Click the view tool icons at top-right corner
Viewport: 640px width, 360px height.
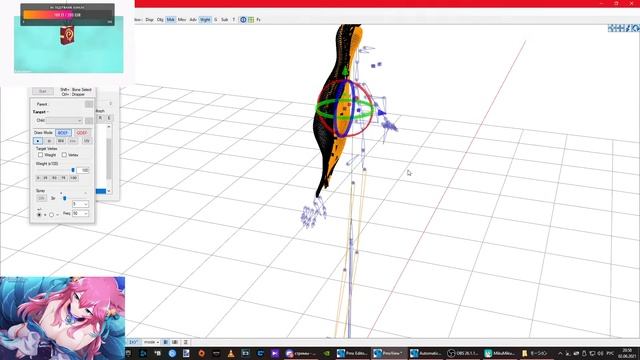coord(624,28)
